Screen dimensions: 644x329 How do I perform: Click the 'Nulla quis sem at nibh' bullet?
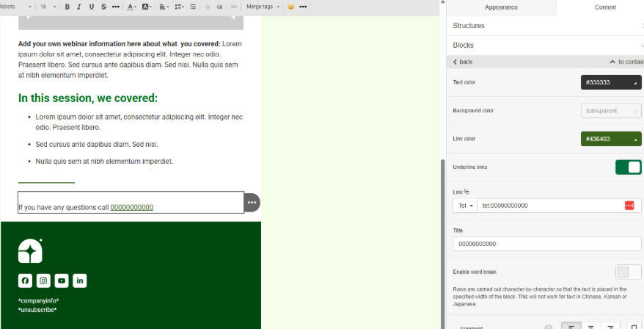(104, 162)
